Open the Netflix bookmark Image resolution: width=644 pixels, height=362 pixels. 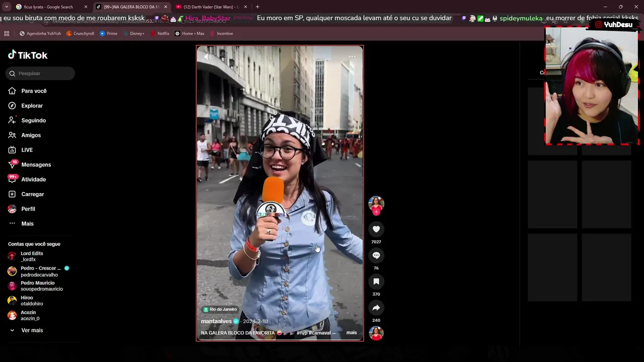pyautogui.click(x=160, y=34)
